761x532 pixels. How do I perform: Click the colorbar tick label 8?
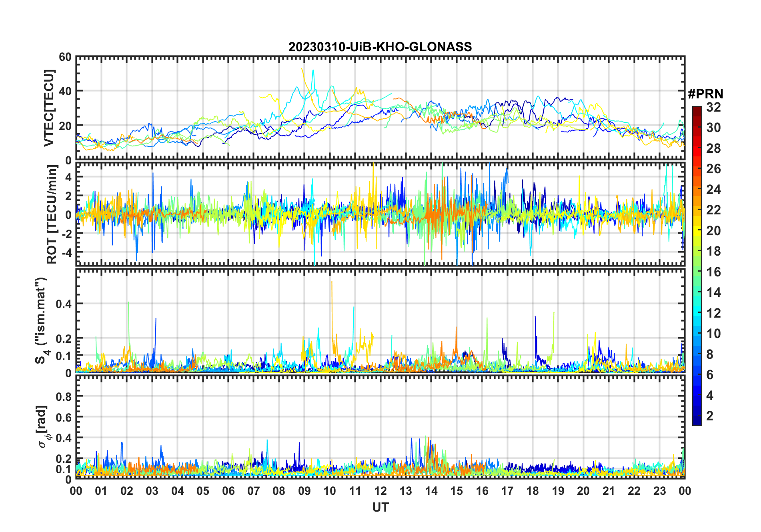[710, 354]
